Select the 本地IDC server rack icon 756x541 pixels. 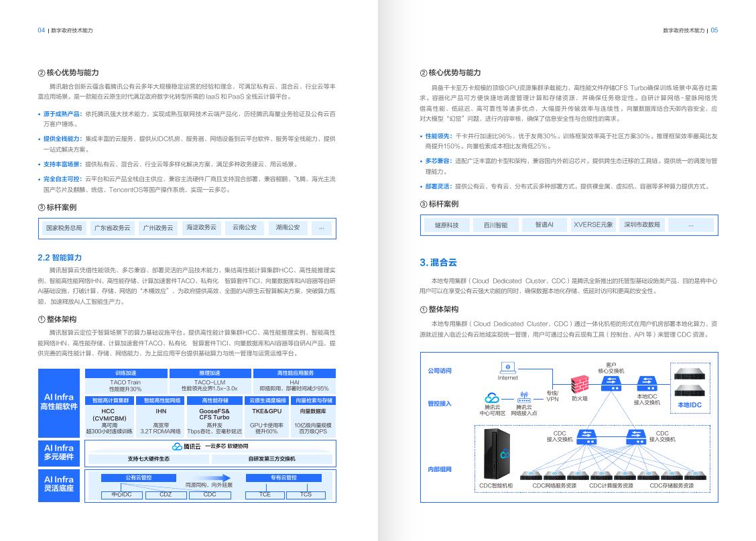coord(689,381)
